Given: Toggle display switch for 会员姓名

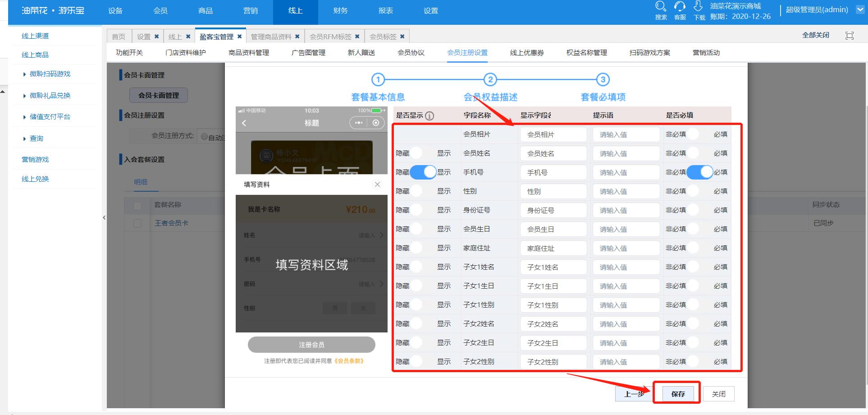Looking at the screenshot, I should coord(423,153).
